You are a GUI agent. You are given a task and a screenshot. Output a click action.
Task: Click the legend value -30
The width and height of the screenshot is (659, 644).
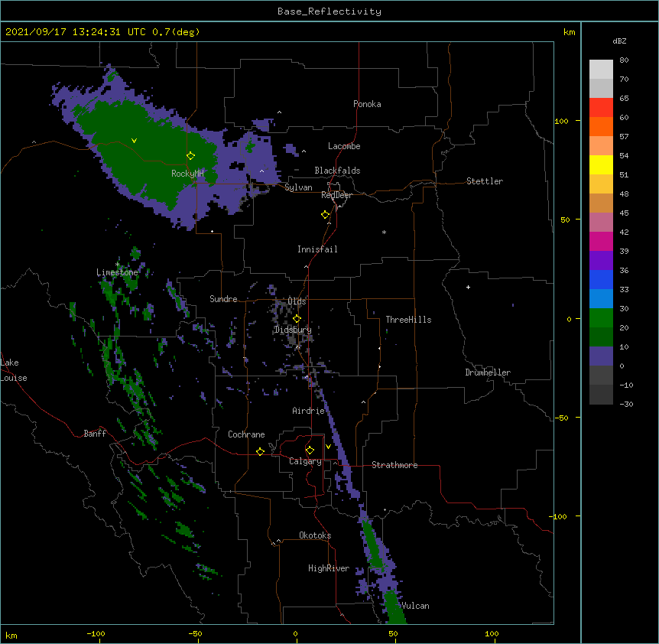pyautogui.click(x=626, y=404)
